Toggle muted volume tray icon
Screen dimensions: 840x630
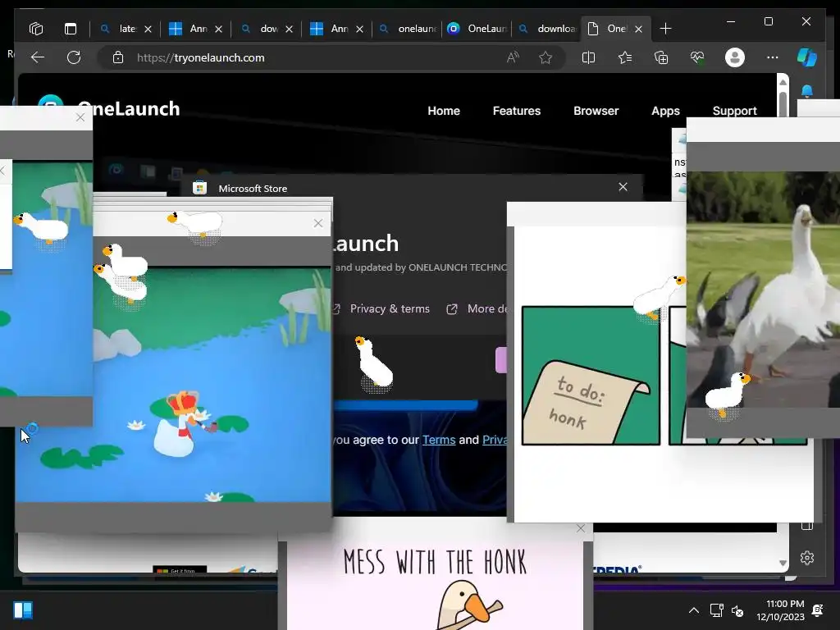tap(737, 610)
